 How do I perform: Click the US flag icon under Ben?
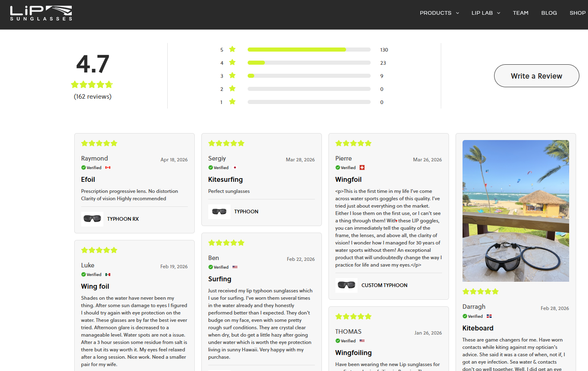235,267
